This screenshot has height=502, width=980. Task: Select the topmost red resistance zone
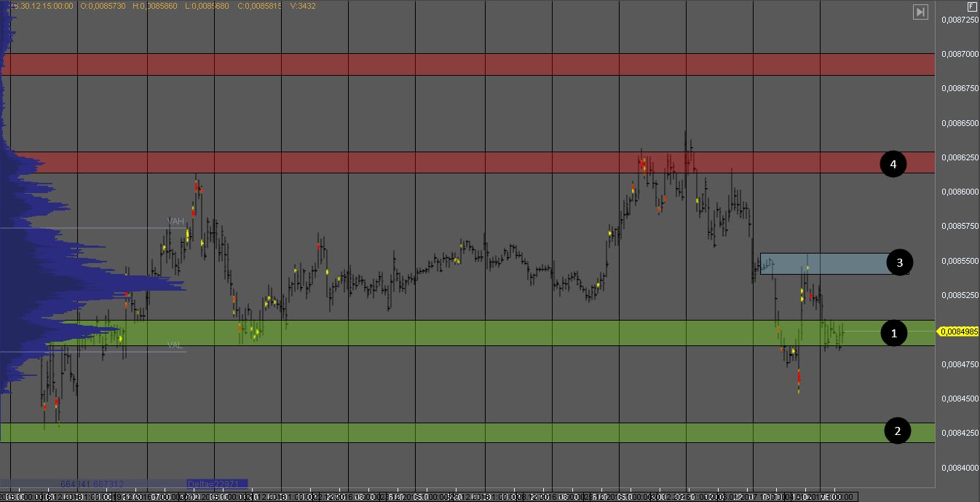(466, 64)
